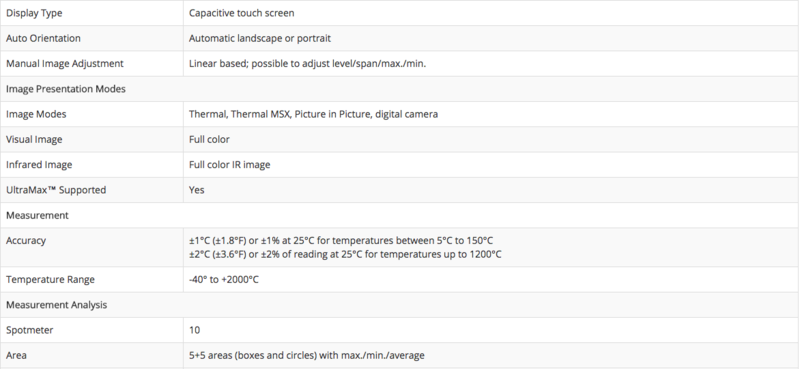Click the Measurement Analysis section header
This screenshot has height=369, width=800.
tap(57, 305)
